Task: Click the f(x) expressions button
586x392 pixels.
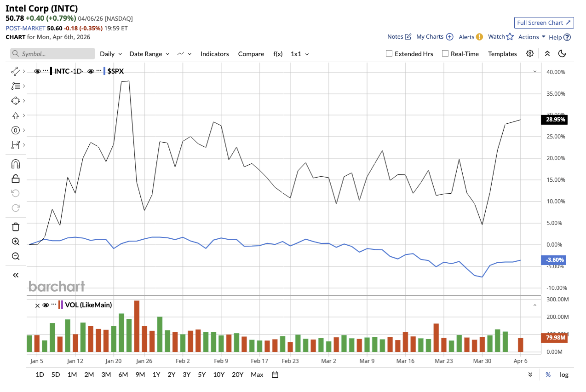Action: [278, 54]
